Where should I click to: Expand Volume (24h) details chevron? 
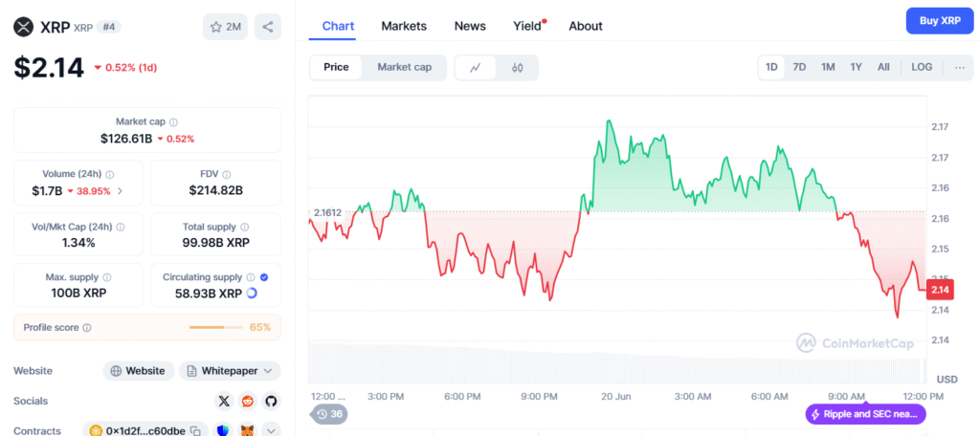[x=120, y=191]
